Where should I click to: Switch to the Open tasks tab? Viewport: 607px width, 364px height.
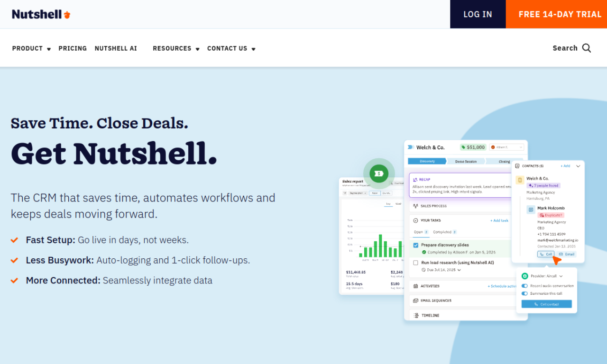click(x=421, y=232)
